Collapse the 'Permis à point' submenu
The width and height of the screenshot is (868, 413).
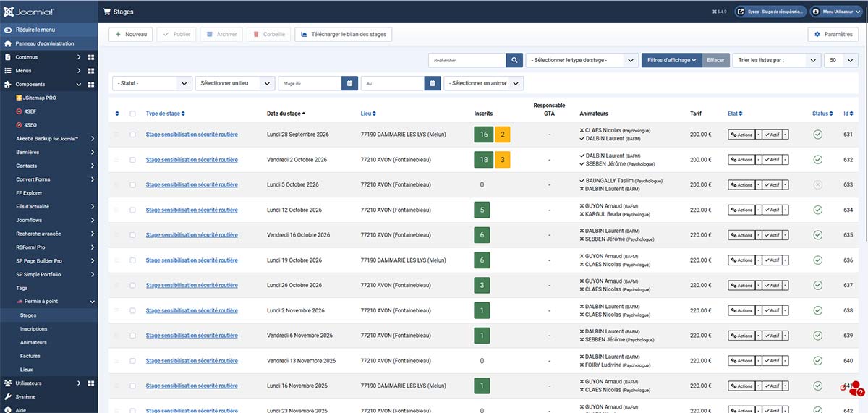click(x=92, y=301)
